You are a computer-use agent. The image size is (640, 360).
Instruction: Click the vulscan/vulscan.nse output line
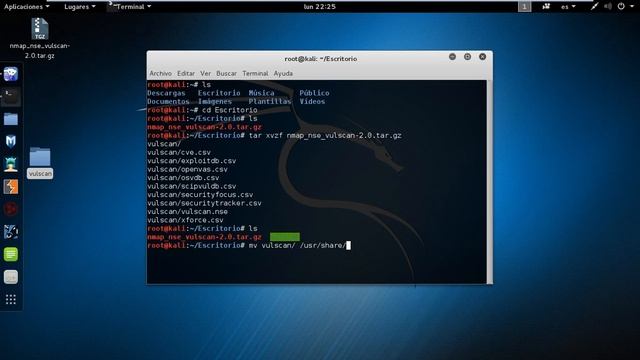click(x=187, y=212)
